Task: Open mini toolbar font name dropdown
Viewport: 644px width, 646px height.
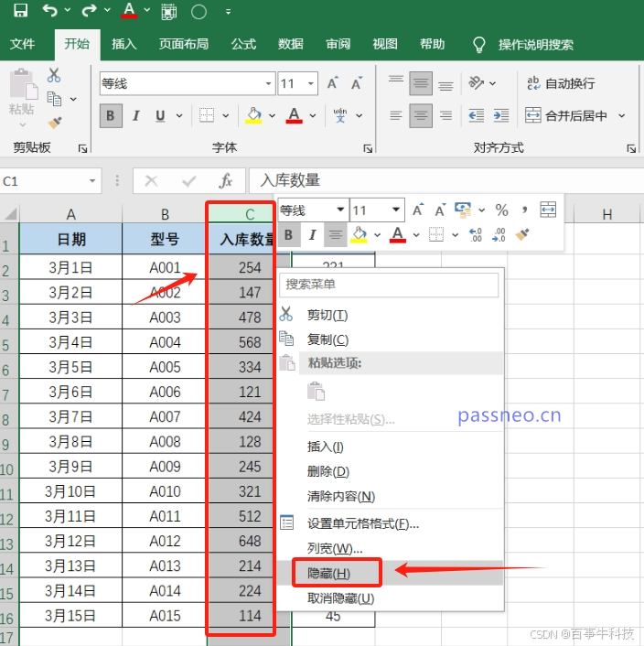Action: (340, 210)
